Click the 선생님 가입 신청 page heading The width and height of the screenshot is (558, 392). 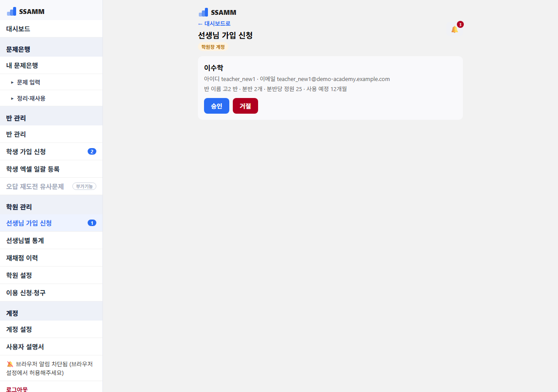coord(225,35)
